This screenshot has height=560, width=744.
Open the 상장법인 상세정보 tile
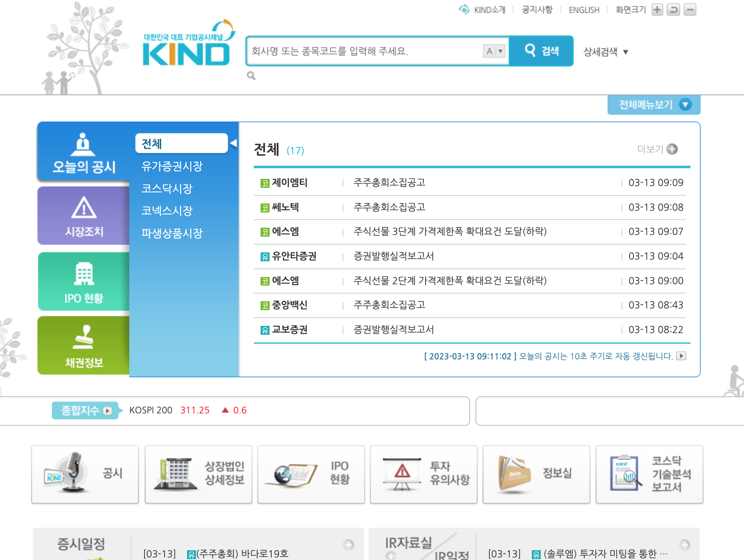coord(199,474)
